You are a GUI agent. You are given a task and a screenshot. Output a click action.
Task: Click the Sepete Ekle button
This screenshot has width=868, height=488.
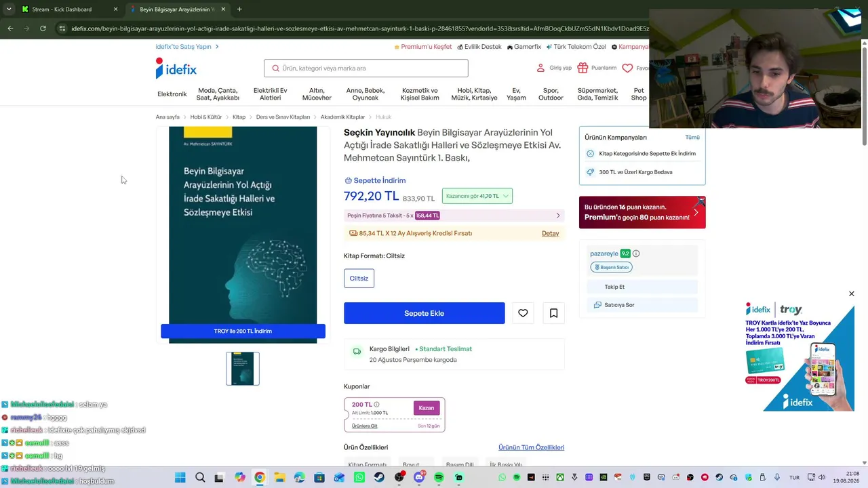425,313
